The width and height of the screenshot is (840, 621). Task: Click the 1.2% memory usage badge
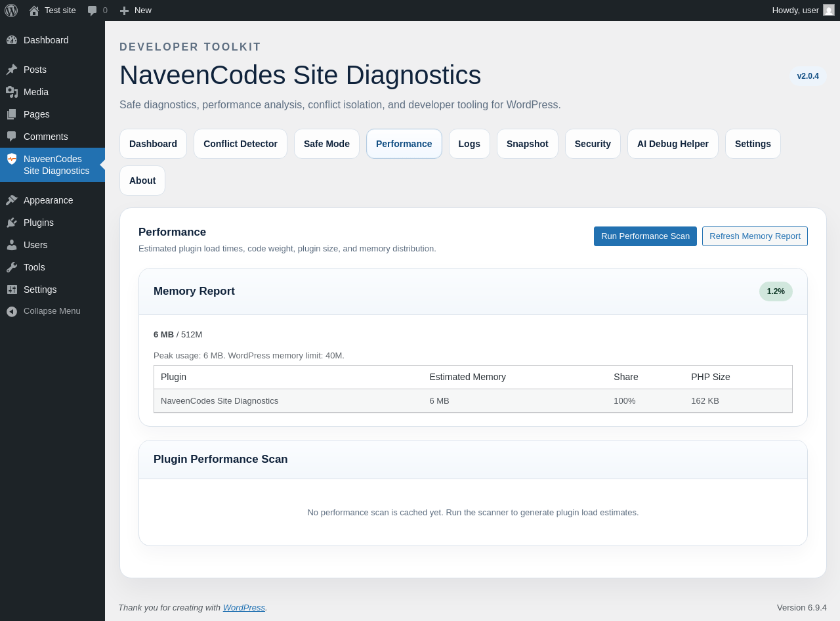[x=776, y=291]
